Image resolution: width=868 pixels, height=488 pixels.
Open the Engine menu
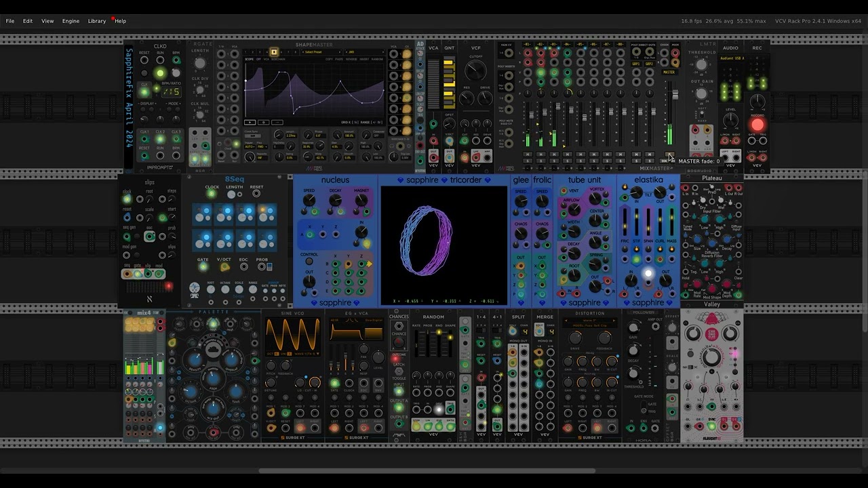point(71,21)
